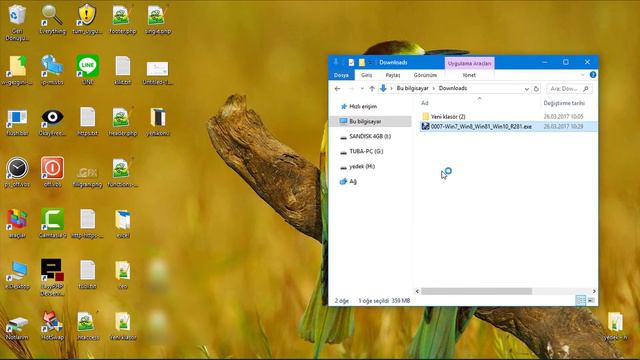Image resolution: width=640 pixels, height=360 pixels.
Task: Switch to details view in status bar
Action: 580,301
